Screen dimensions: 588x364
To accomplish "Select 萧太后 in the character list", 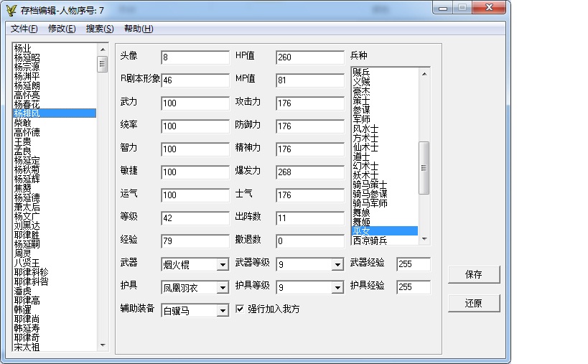I will 55,207.
